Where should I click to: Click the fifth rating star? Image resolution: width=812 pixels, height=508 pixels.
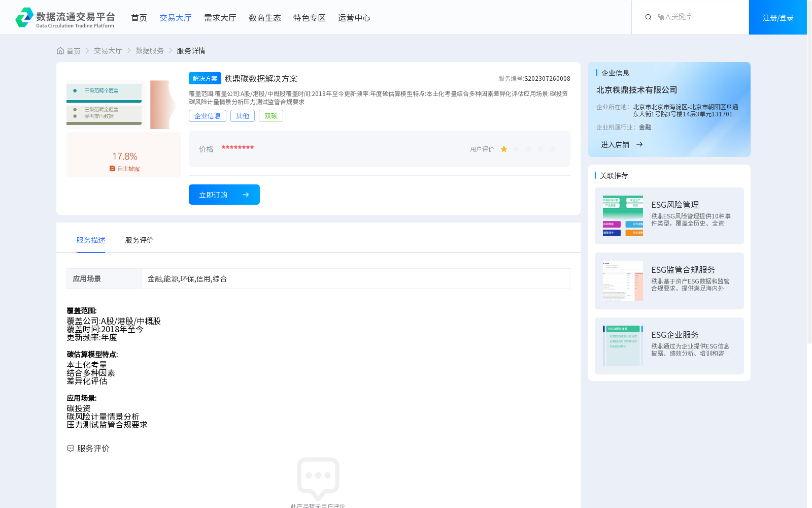[x=553, y=149]
